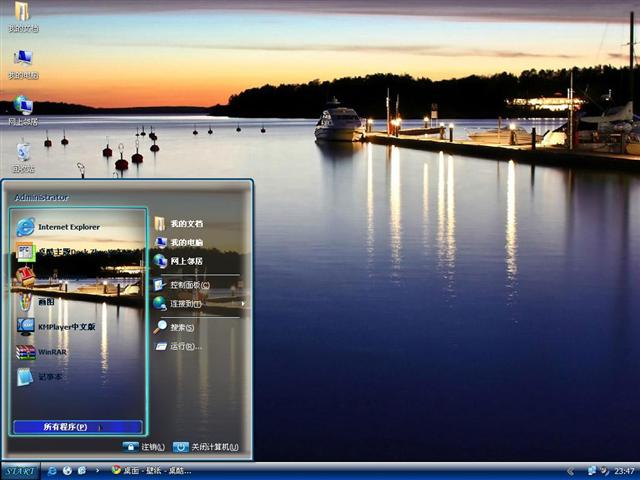Click the 注销(L) log off button

point(144,447)
